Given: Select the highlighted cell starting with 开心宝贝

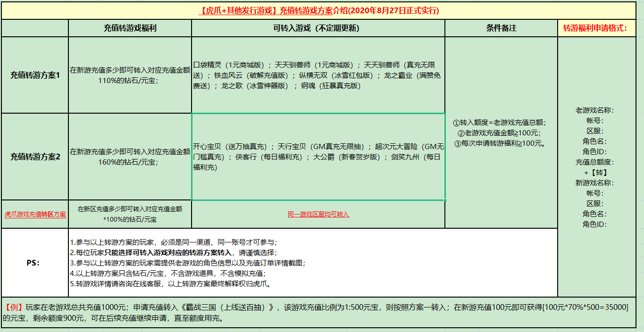Looking at the screenshot, I should 318,157.
